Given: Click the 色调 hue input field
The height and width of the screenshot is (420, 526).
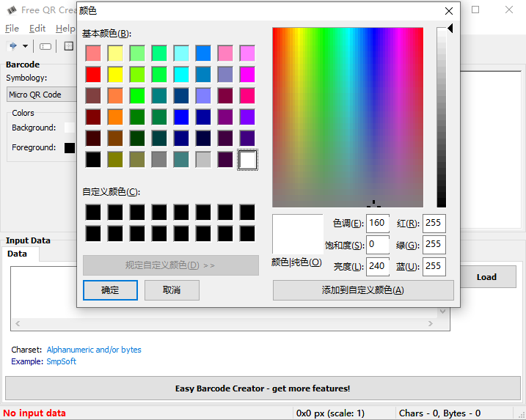Looking at the screenshot, I should click(x=378, y=224).
